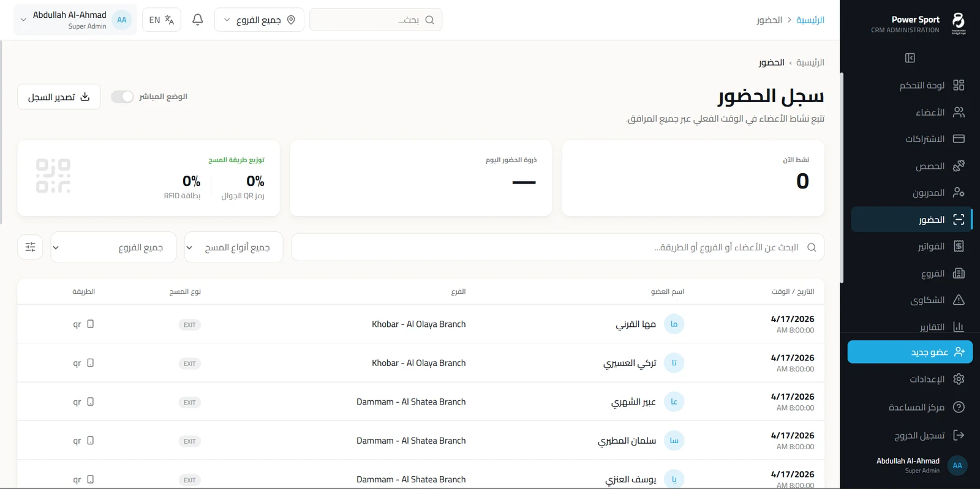Open لوحة التحكم dashboard in sidebar
Image resolution: width=980 pixels, height=489 pixels.
tap(911, 85)
